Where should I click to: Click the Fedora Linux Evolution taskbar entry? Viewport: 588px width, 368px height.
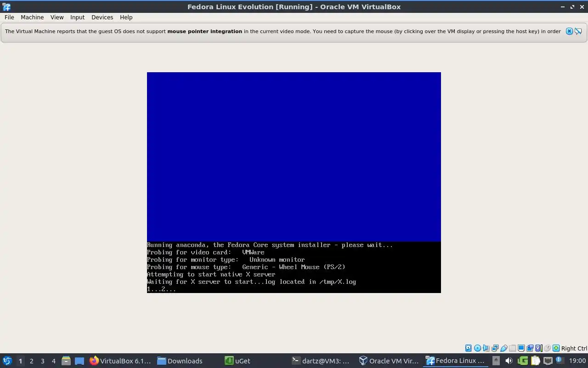pyautogui.click(x=455, y=361)
